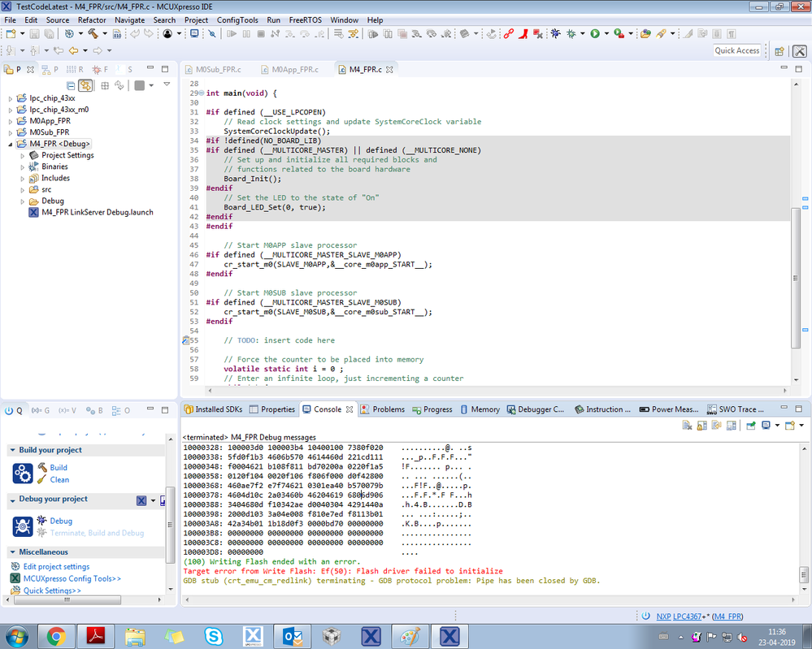Click the hammer Build icon in toolbar
Viewport: 812px width, 649px height.
click(93, 34)
